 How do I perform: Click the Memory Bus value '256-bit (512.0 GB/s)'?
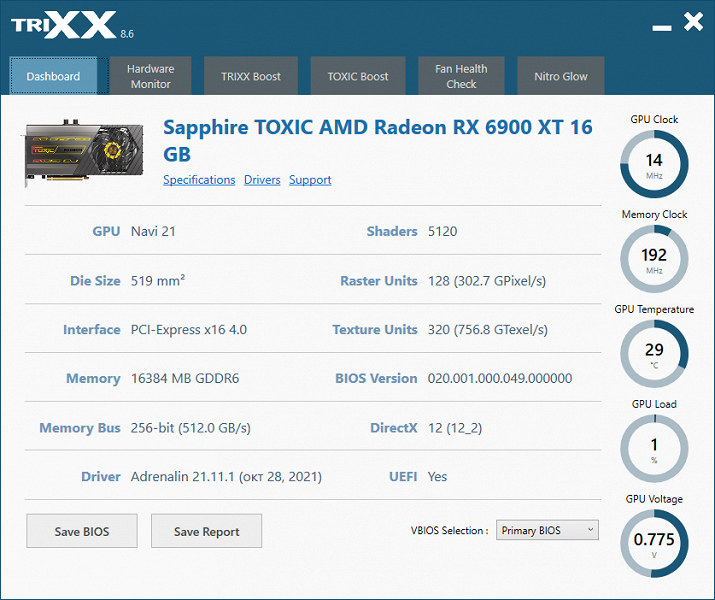191,428
